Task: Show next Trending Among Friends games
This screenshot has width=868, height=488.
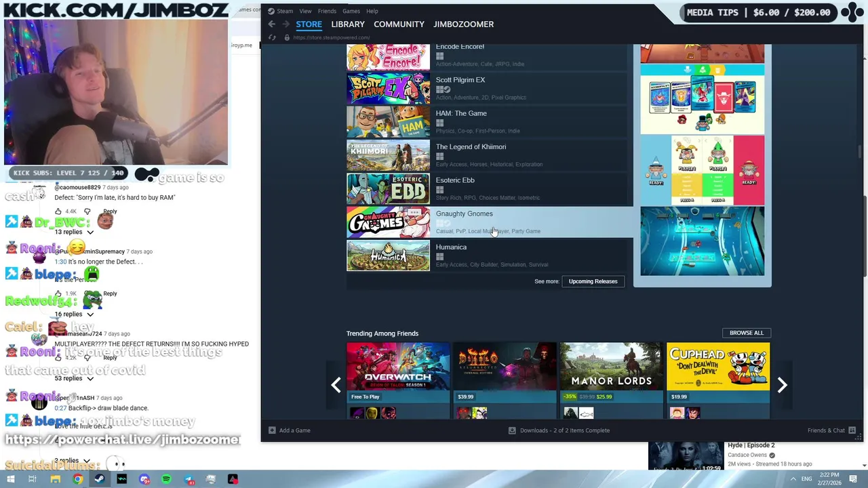Action: click(x=782, y=385)
